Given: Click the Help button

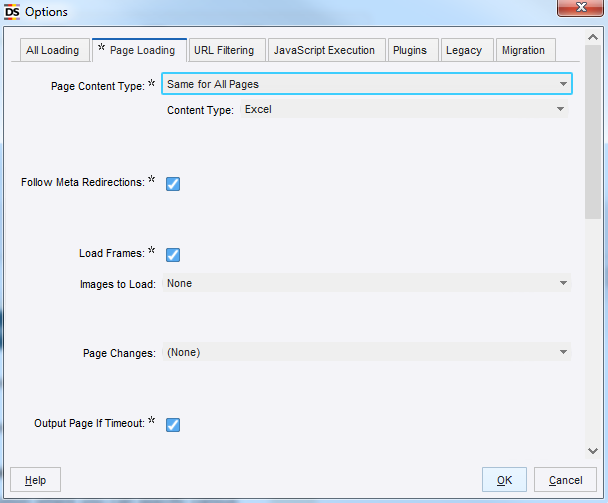Looking at the screenshot, I should coord(35,480).
